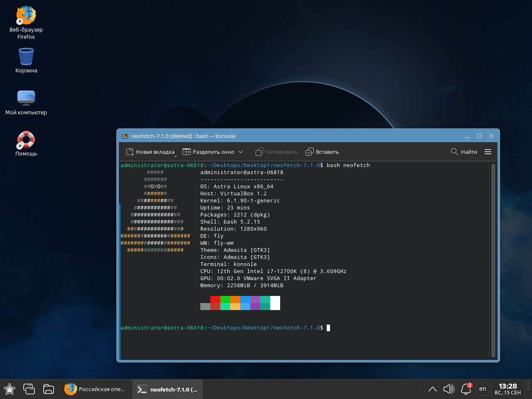Click the text 'Kernel: 6.1.90-1-generic'
The image size is (532, 399).
(x=240, y=201)
